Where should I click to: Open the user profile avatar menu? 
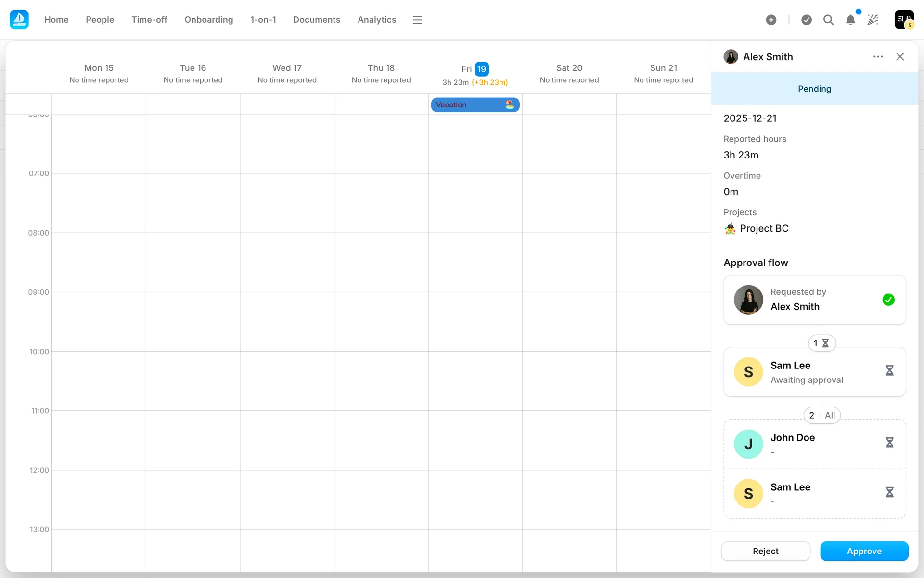(x=904, y=20)
